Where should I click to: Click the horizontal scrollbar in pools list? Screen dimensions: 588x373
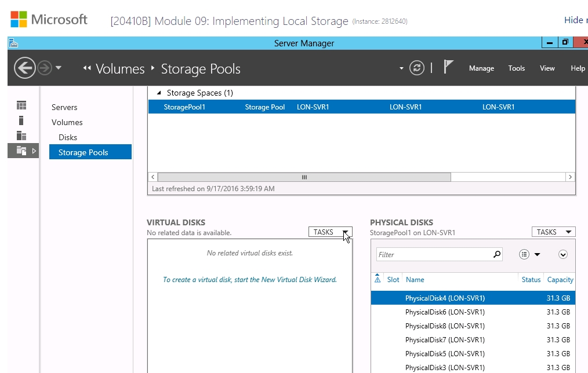coord(304,177)
